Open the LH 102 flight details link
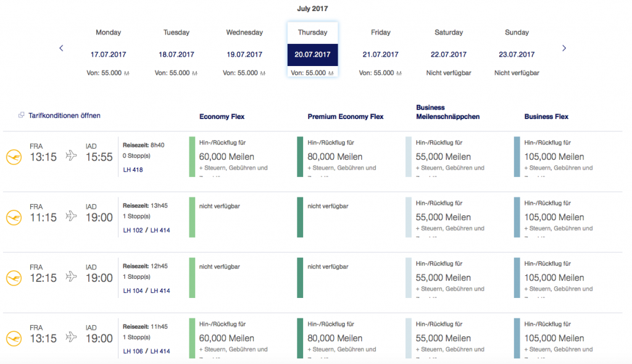The image size is (632, 364). (133, 230)
